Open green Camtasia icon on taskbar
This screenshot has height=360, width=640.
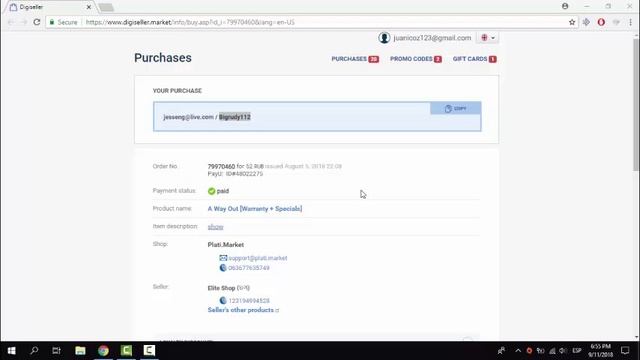coord(126,351)
